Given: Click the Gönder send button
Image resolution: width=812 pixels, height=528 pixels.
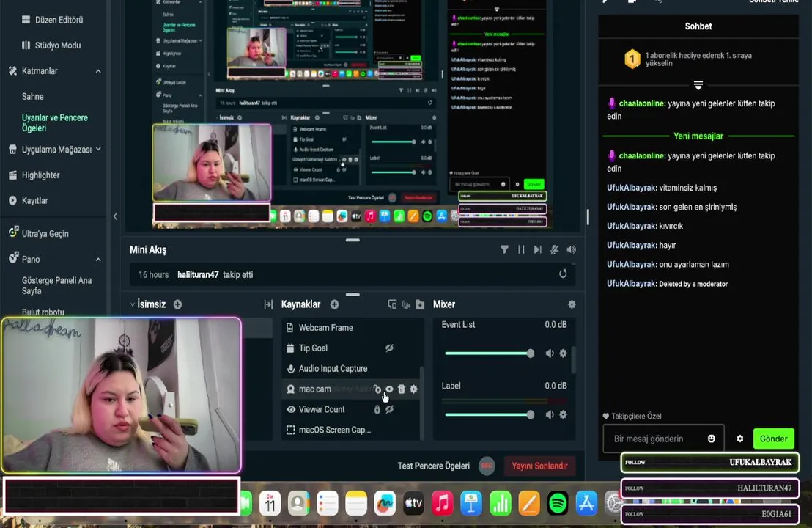Looking at the screenshot, I should click(x=773, y=439).
